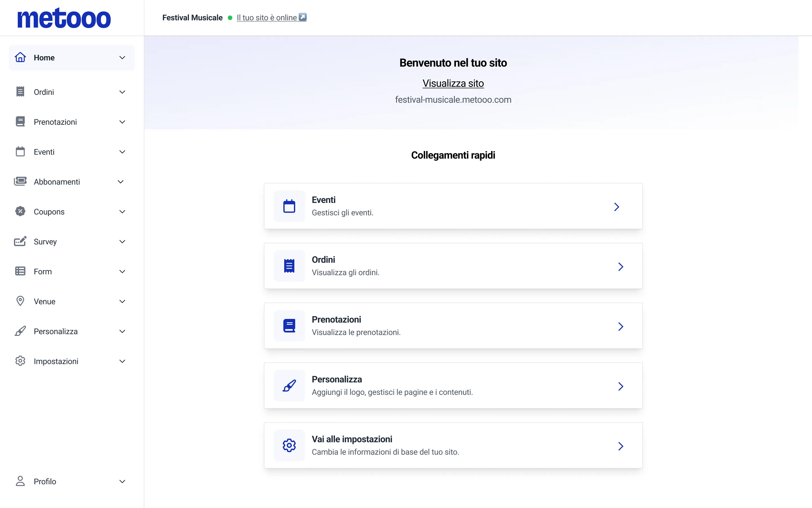Click the festival-musicale.metooo.com URL text
Viewport: 812px width, 508px height.
pyautogui.click(x=453, y=100)
